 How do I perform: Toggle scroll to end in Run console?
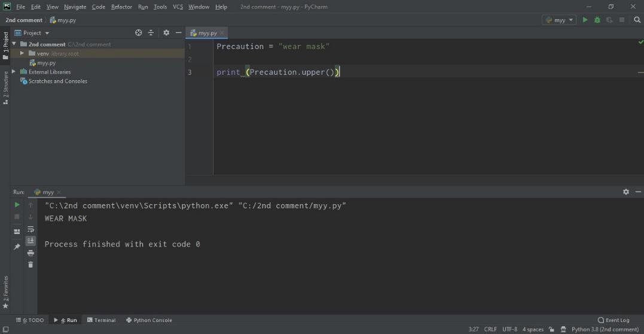(x=30, y=241)
